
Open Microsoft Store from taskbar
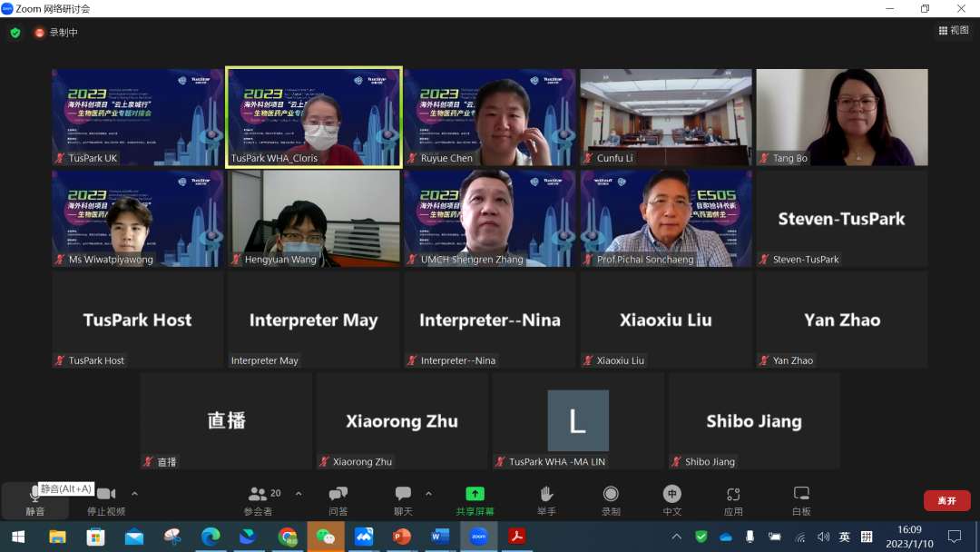click(x=95, y=537)
